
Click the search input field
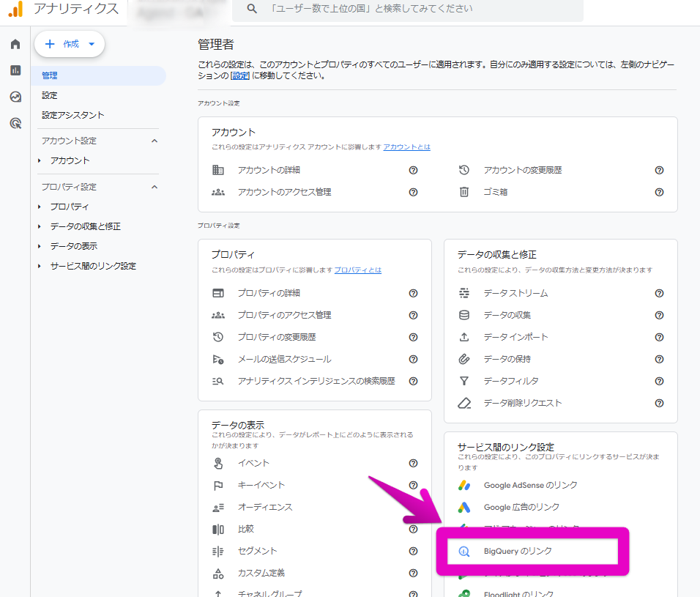(408, 10)
